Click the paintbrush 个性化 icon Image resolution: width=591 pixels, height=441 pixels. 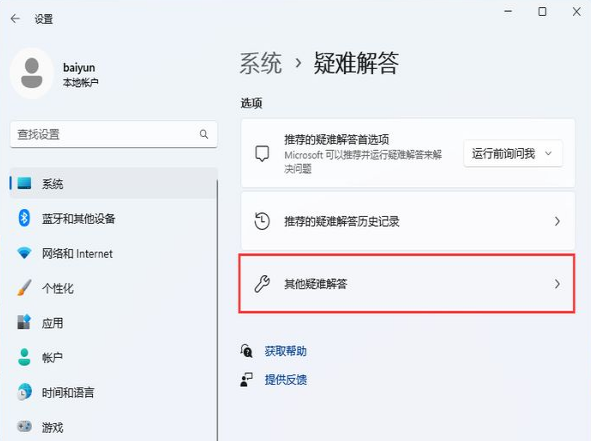coord(24,288)
